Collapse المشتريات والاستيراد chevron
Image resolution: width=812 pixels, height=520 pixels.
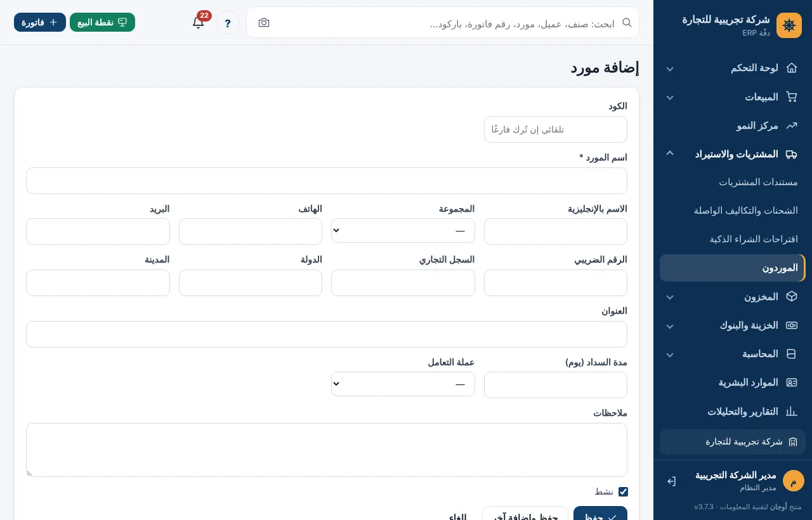[670, 153]
